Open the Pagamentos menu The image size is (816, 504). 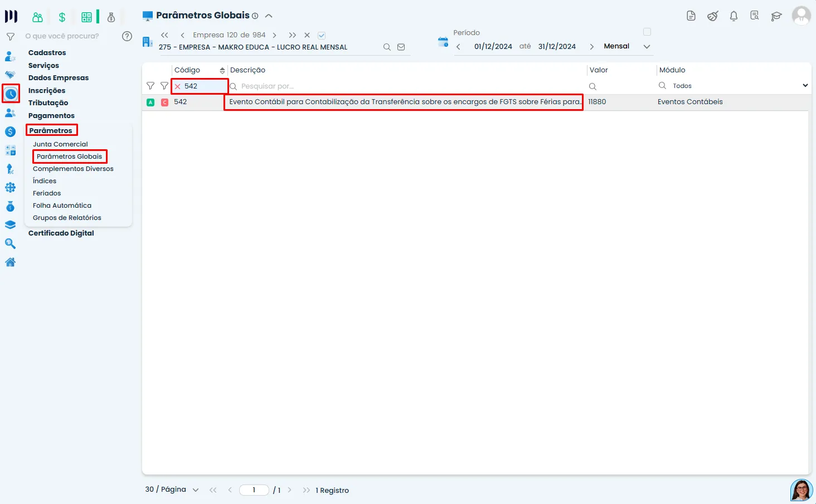coord(51,116)
